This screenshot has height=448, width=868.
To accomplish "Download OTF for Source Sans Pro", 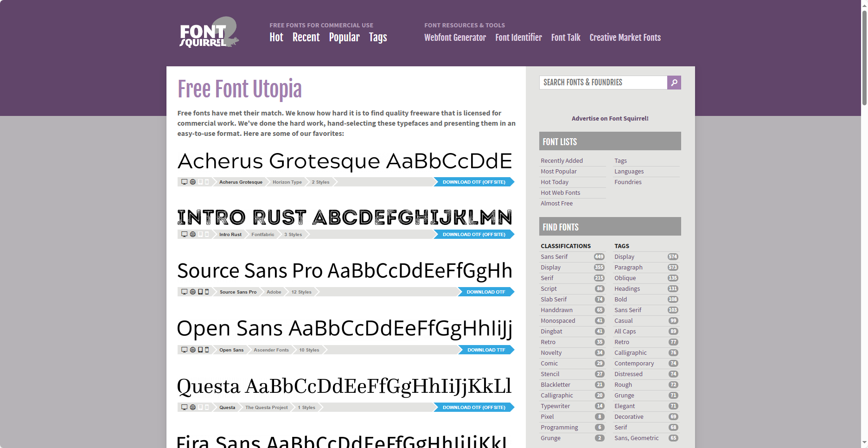I will 485,292.
